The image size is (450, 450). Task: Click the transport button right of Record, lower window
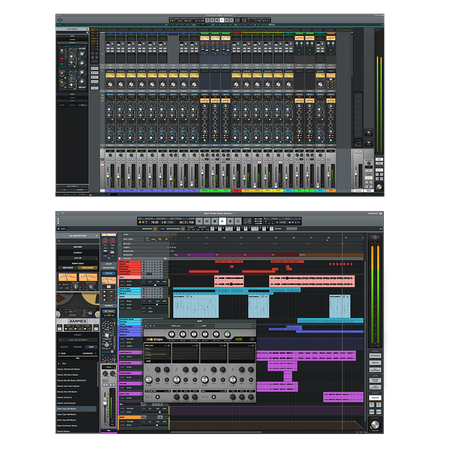pos(238,221)
